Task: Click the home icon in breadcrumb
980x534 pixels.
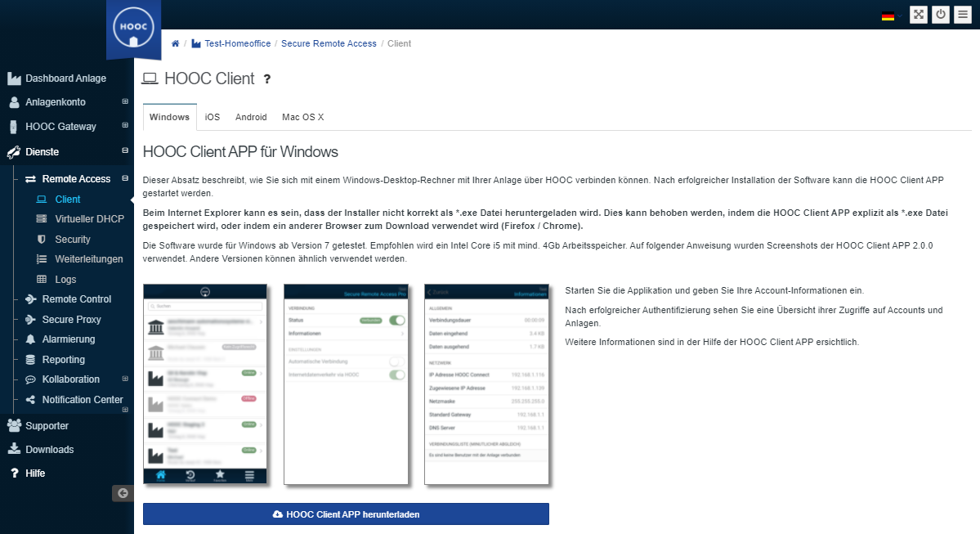Action: (176, 43)
